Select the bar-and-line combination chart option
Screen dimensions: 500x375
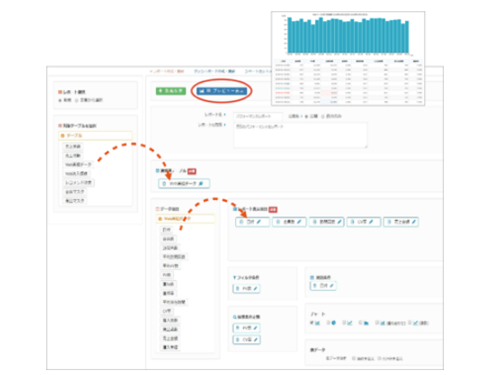pos(377,323)
